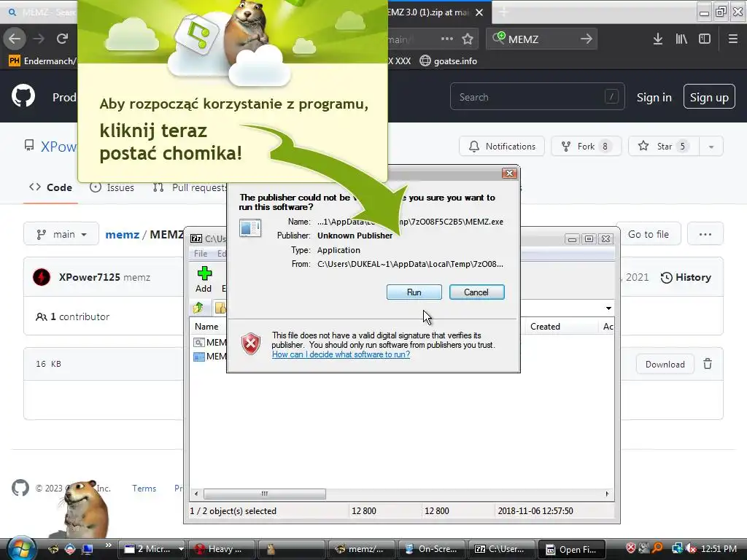Switch to the 'Heavy ...' taskbar item
Viewport: 747px width, 560px height.
pyautogui.click(x=222, y=549)
